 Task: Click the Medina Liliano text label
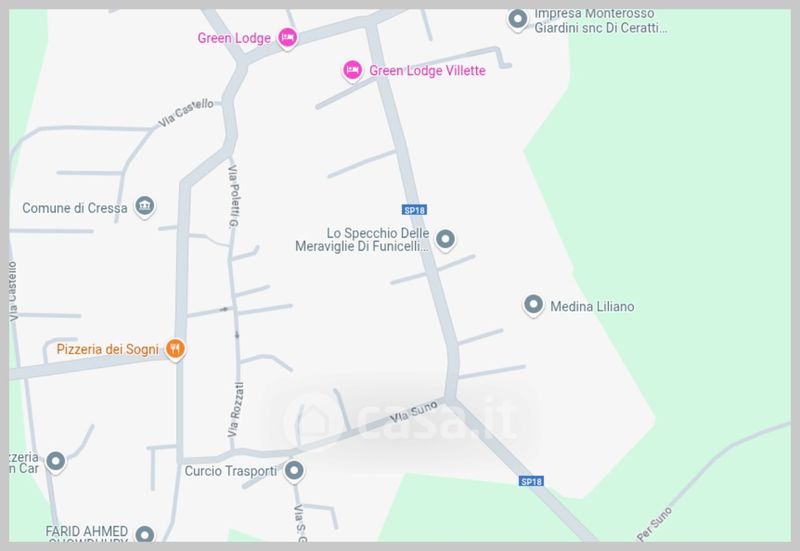pos(592,306)
